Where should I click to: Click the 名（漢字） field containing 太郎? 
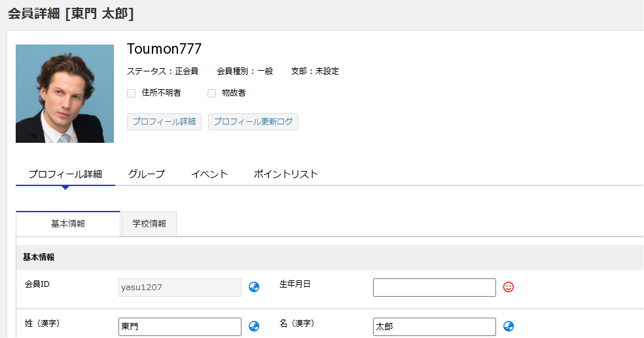coord(434,326)
